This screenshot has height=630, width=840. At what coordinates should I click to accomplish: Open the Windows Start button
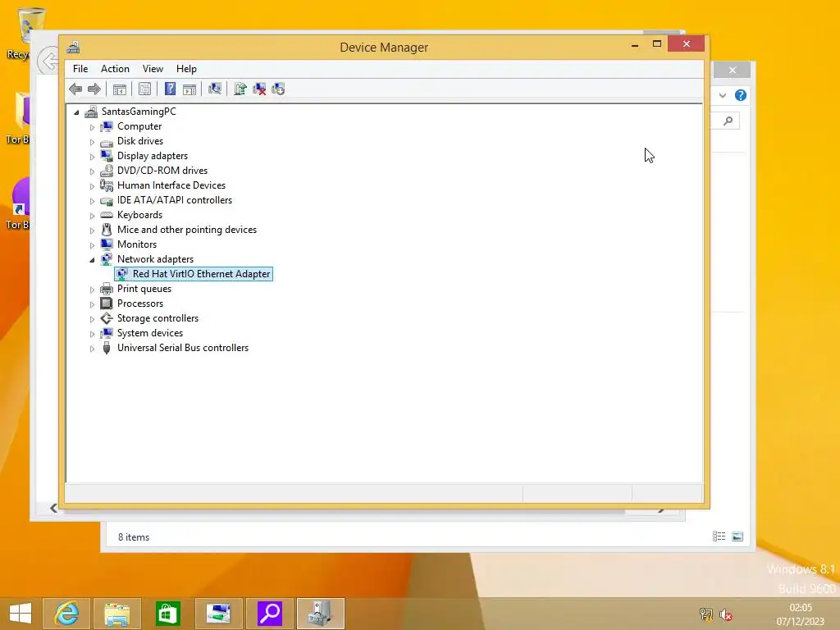(21, 614)
